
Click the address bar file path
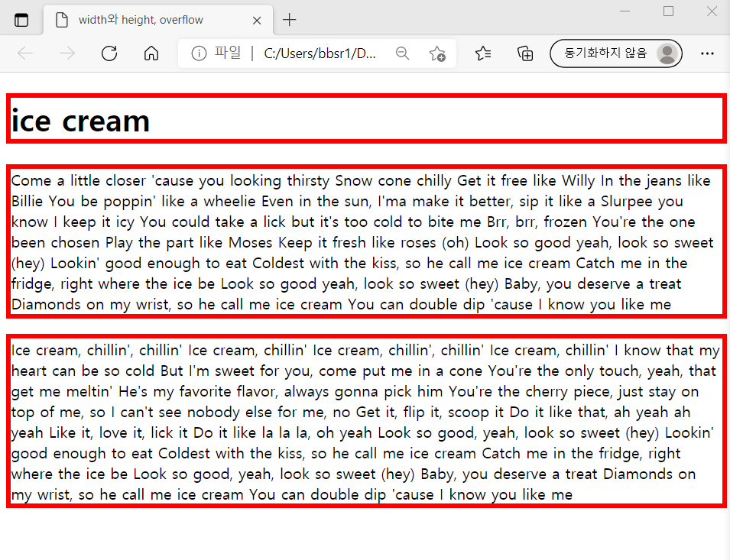coord(320,53)
